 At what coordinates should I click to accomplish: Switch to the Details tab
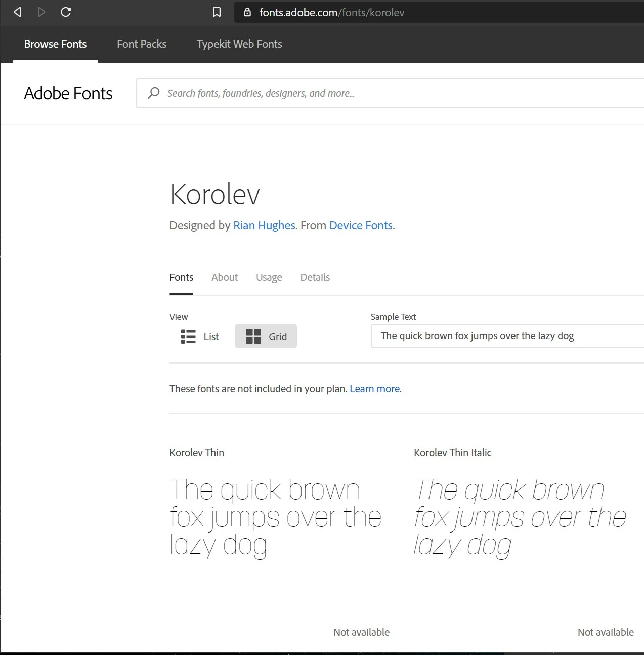[315, 277]
